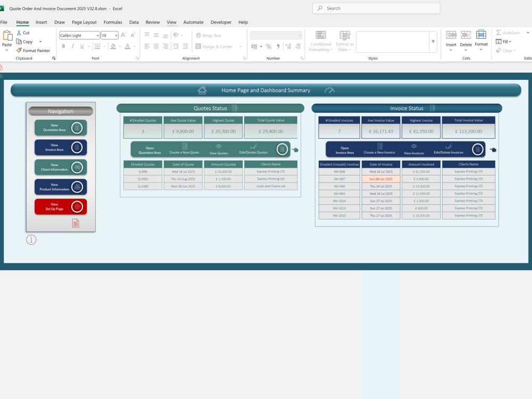Click the Fill Color bucket
The height and width of the screenshot is (399, 532).
(x=113, y=46)
